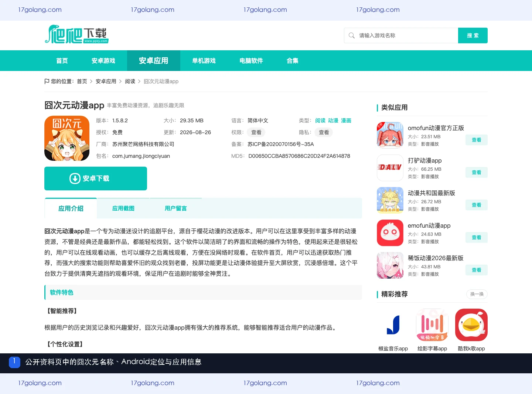Open the 电脑软件 nav item
Screen dimensions: 532x394
[251, 61]
